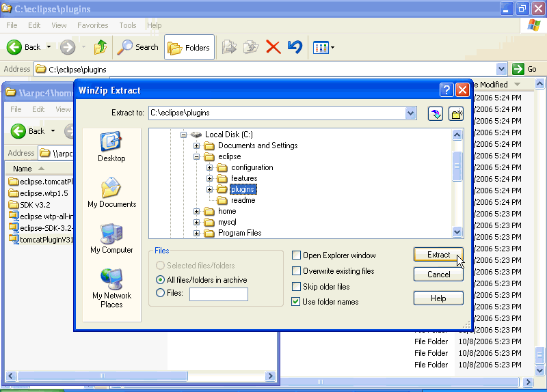Expand the plugins folder tree node
The height and width of the screenshot is (392, 547).
click(210, 189)
